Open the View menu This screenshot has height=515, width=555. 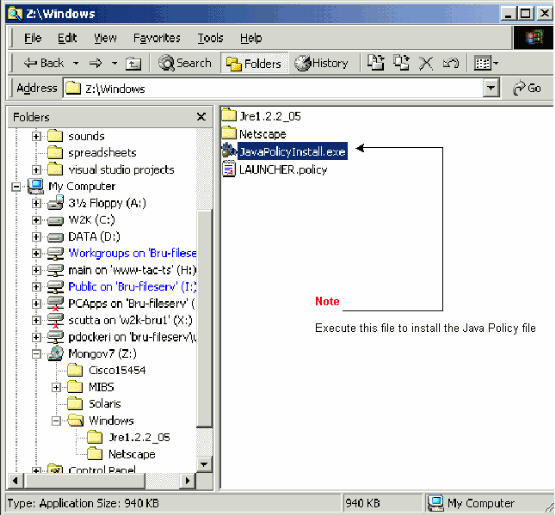105,38
